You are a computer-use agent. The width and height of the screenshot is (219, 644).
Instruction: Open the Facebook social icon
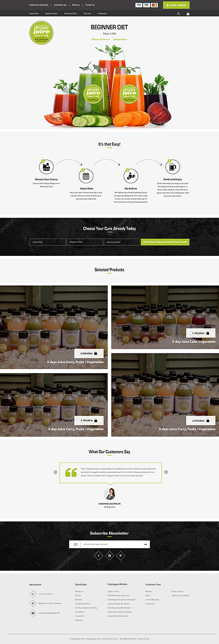tap(99, 556)
